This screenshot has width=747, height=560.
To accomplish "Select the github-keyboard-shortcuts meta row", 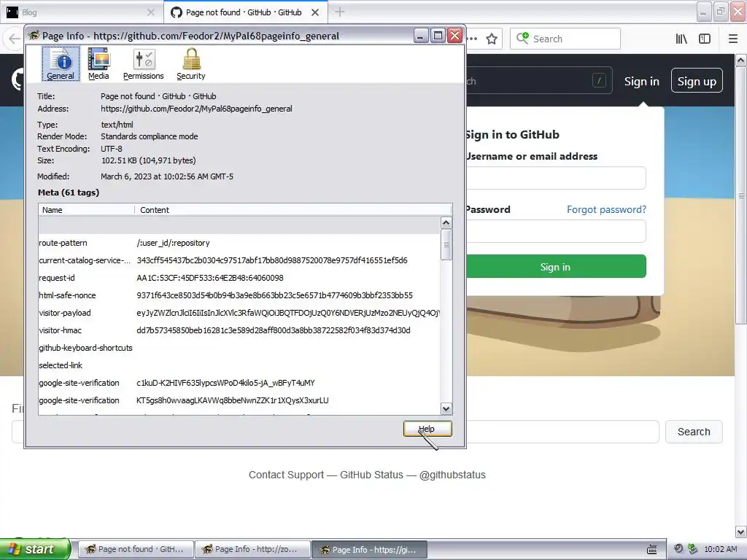I will 239,348.
